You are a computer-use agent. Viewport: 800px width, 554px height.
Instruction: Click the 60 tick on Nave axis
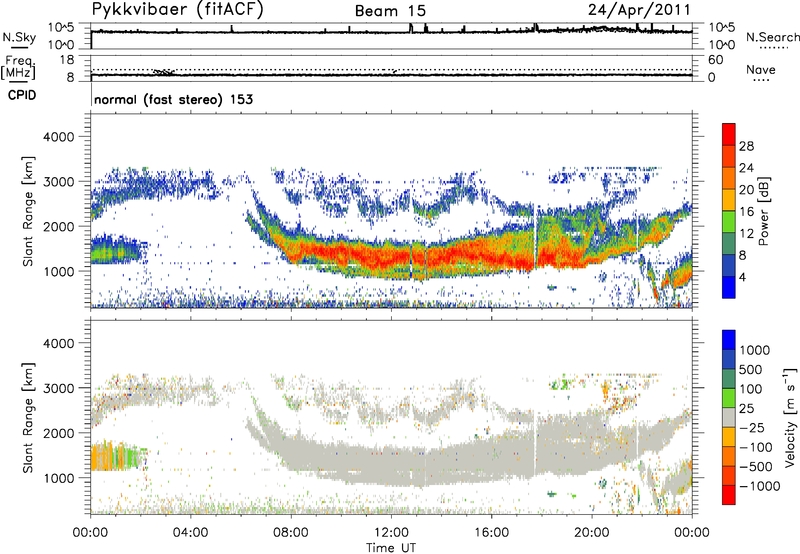[x=715, y=60]
